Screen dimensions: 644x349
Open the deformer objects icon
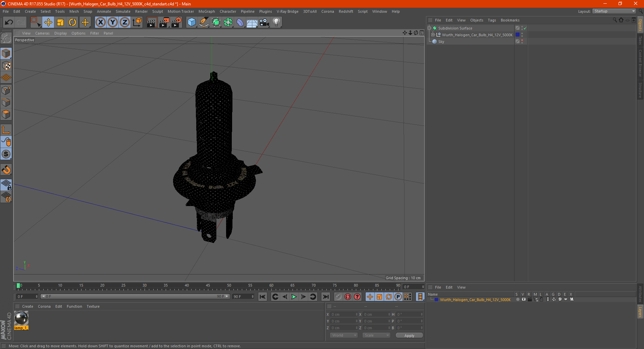point(240,22)
